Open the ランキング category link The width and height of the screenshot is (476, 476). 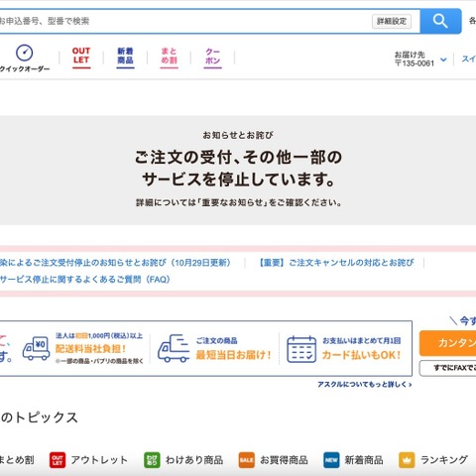444,460
